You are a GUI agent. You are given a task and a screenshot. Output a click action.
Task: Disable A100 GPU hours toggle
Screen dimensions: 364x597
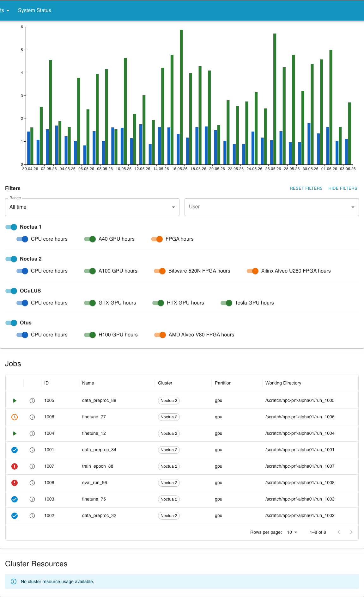click(x=90, y=271)
